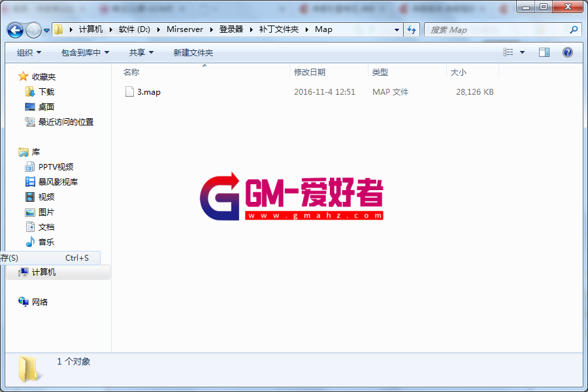Image resolution: width=588 pixels, height=392 pixels.
Task: Sort by the 修改日期 column header
Action: pyautogui.click(x=310, y=72)
